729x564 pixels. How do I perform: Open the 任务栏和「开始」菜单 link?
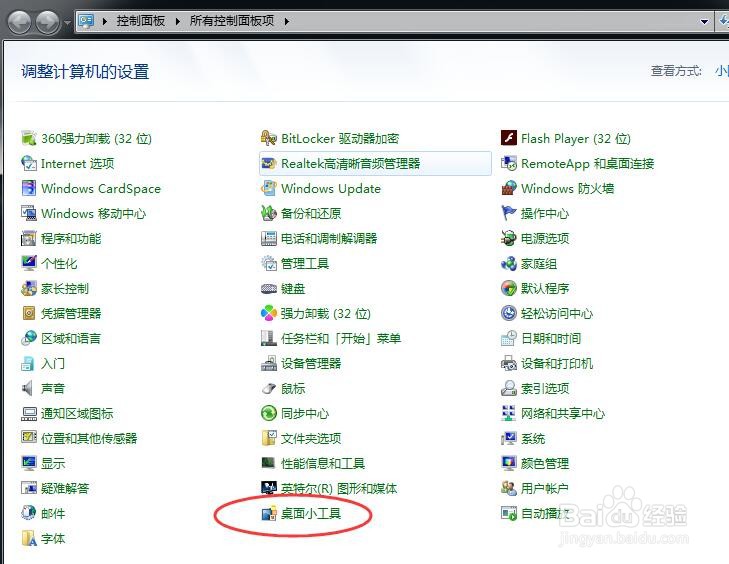pyautogui.click(x=341, y=338)
